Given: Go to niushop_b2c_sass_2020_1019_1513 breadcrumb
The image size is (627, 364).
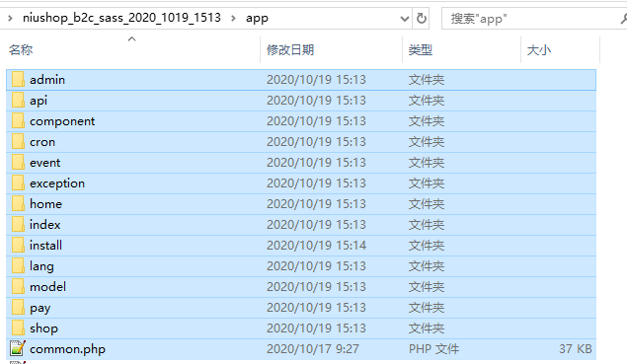Looking at the screenshot, I should coord(121,18).
